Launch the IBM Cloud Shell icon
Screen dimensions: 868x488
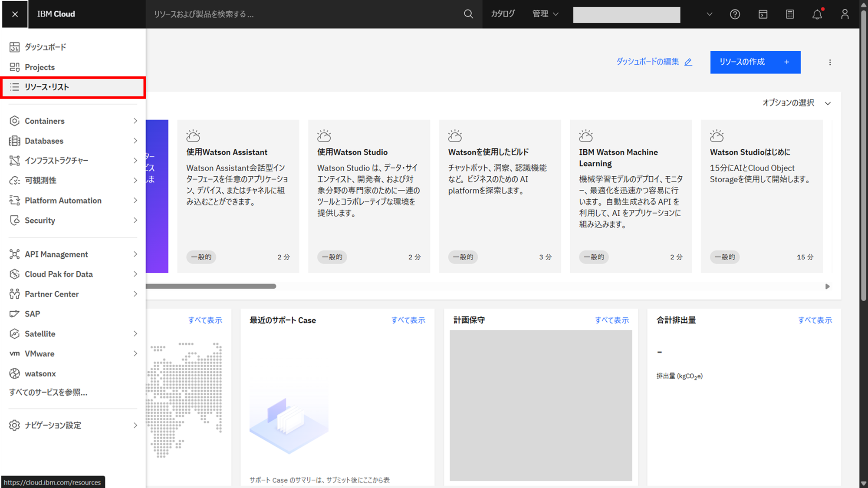pos(763,14)
